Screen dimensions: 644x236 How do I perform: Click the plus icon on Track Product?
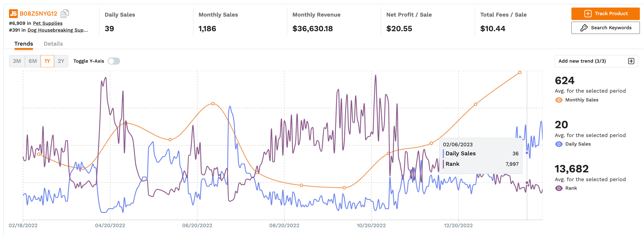coord(588,13)
